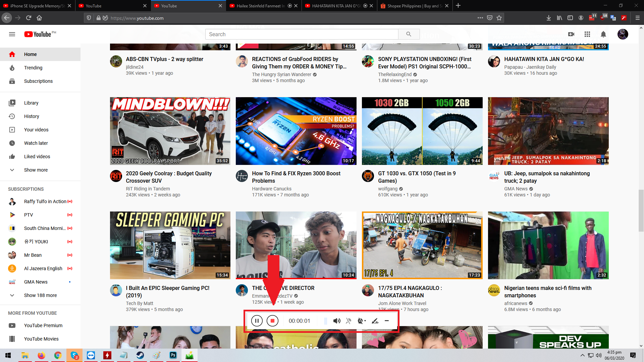Open the recorder drawing pen tool
Viewport: 644px width, 362px height.
coord(375,321)
